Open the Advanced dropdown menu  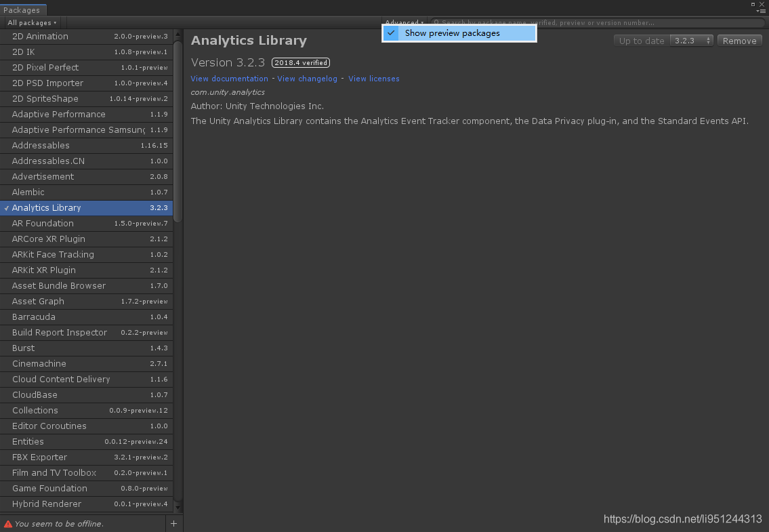[x=404, y=22]
